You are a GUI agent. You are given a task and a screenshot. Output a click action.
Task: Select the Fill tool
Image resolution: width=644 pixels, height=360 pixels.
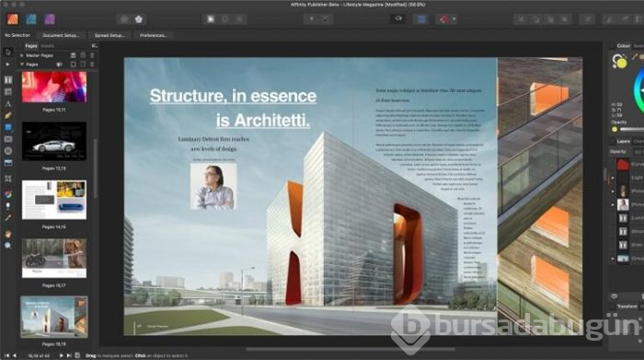[7, 194]
